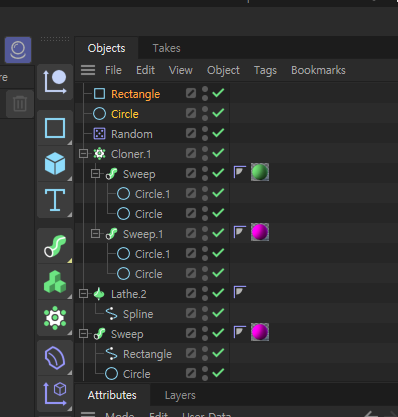
Task: Click the Sweep.1 object icon
Action: 111,234
